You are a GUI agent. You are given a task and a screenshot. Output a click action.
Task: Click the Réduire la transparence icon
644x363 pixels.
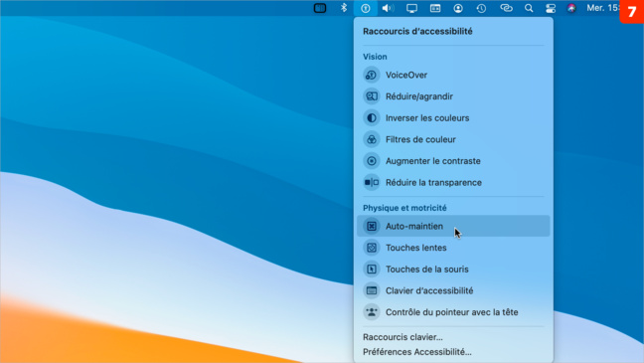point(372,183)
